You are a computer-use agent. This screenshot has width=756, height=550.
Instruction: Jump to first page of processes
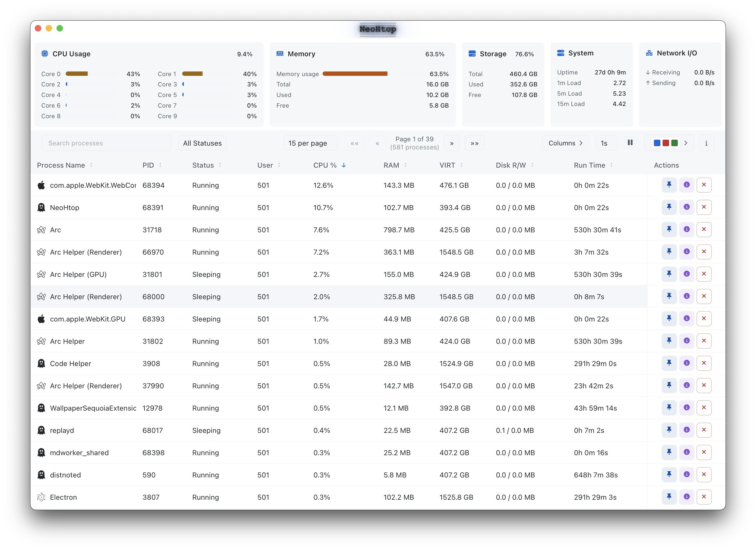point(354,143)
